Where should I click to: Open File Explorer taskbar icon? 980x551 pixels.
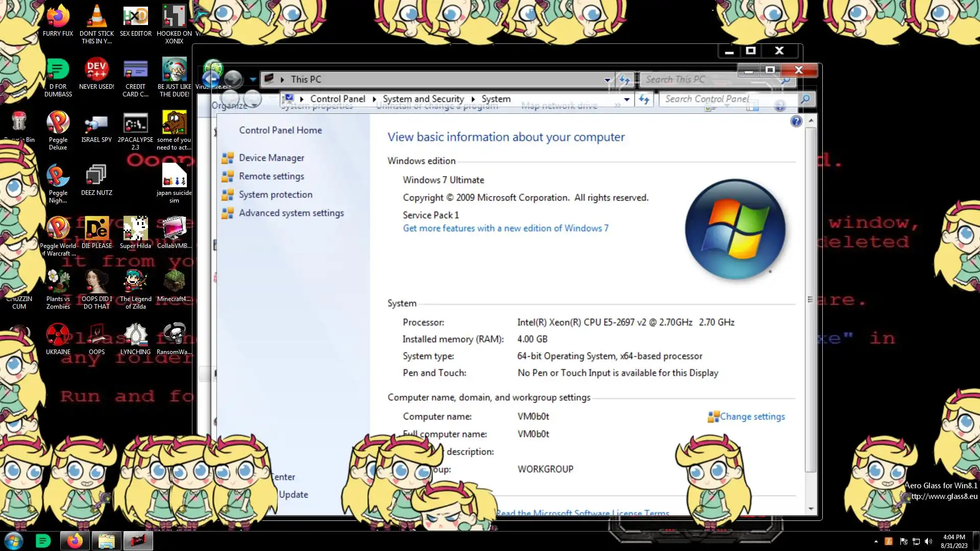click(x=106, y=541)
